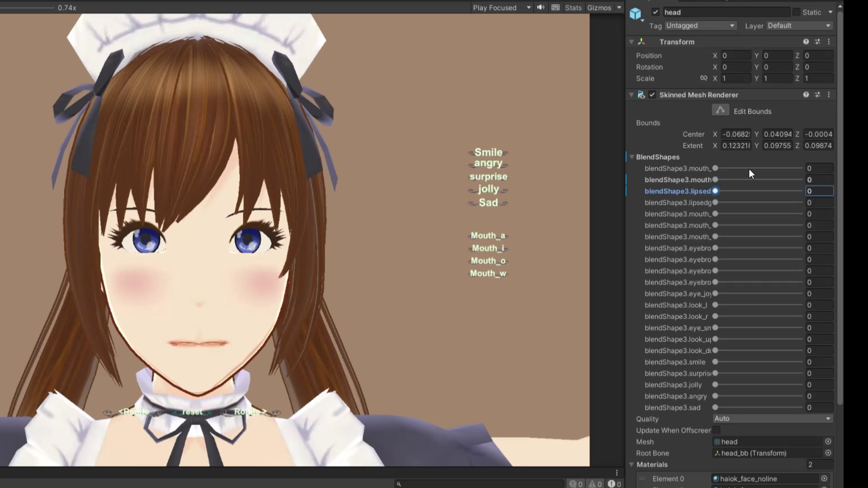Click the Mouth_o button
Viewport: 868px width, 488px height.
[x=488, y=261]
